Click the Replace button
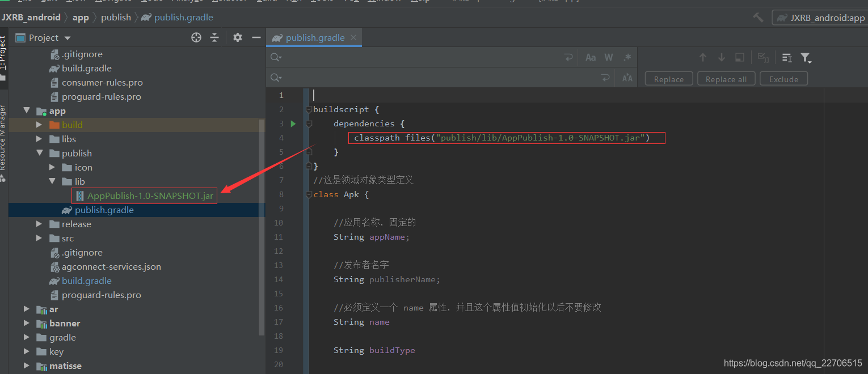The width and height of the screenshot is (868, 374). coord(669,79)
